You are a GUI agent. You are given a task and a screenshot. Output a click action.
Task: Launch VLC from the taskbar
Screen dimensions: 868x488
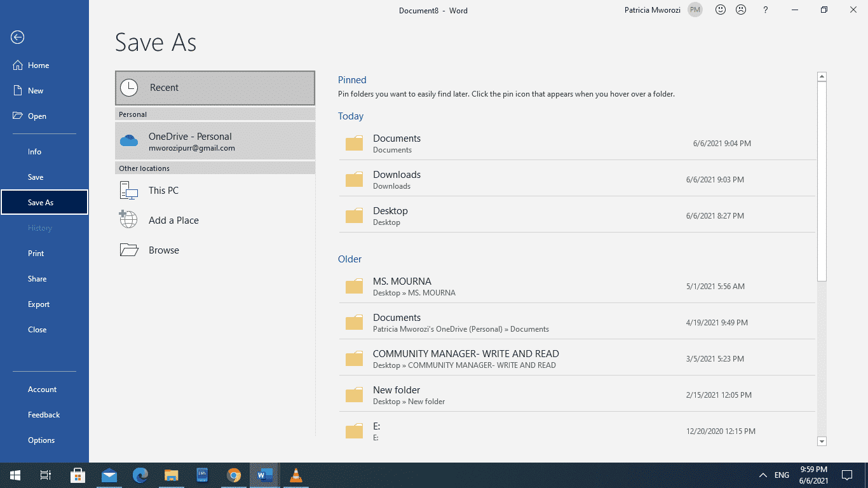click(296, 475)
